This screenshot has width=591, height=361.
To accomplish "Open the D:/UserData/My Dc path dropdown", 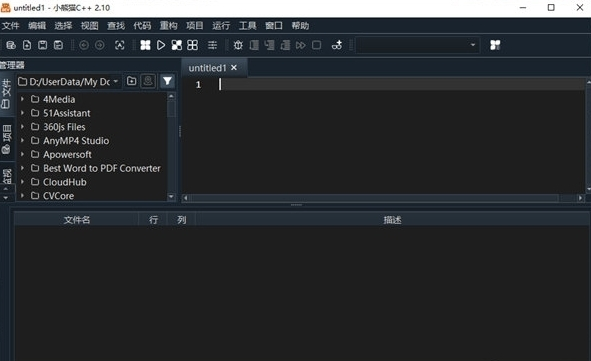I will pos(69,82).
